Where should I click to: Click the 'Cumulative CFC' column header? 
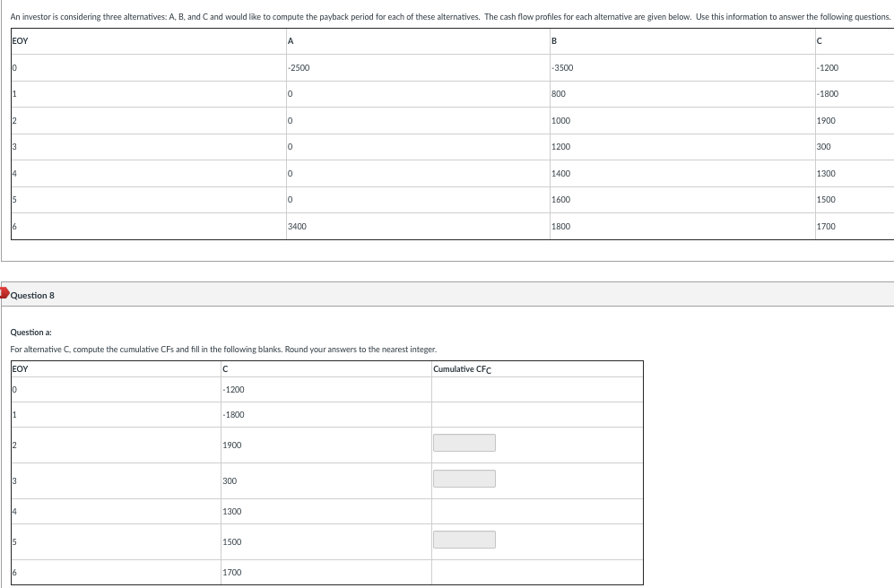[463, 369]
